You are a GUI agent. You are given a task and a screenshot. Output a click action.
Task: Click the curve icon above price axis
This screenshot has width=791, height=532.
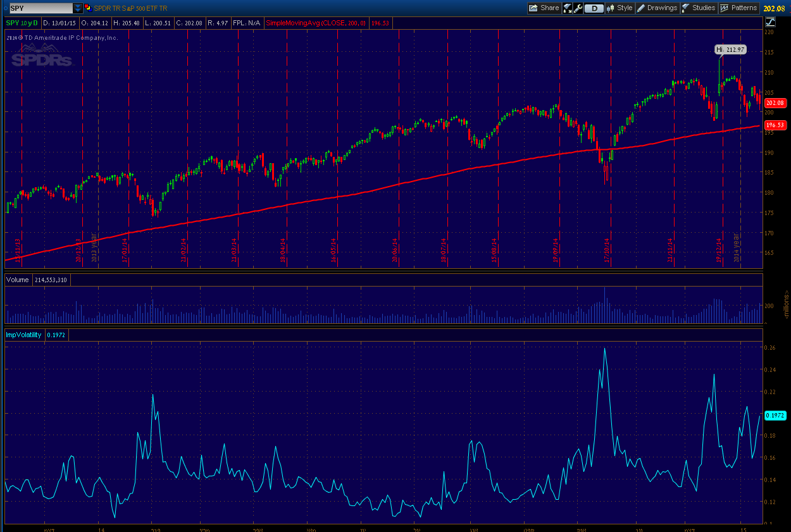770,22
